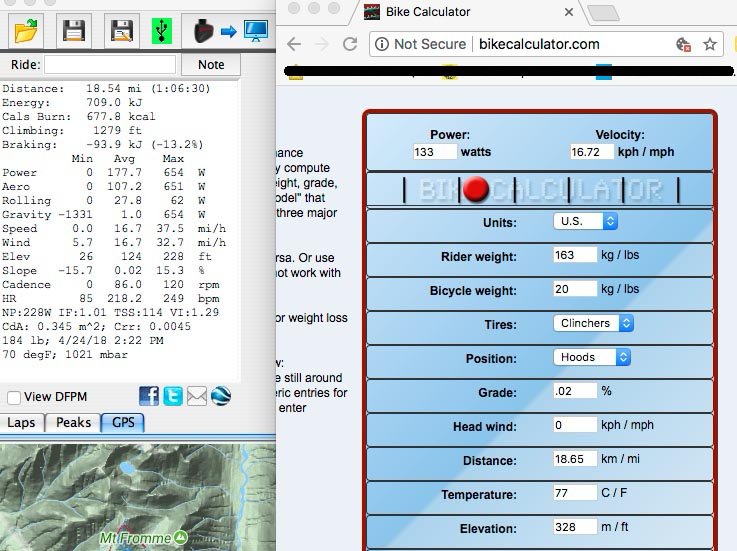
Task: Click the 70 degF; 1021 mbar line
Action: click(65, 354)
